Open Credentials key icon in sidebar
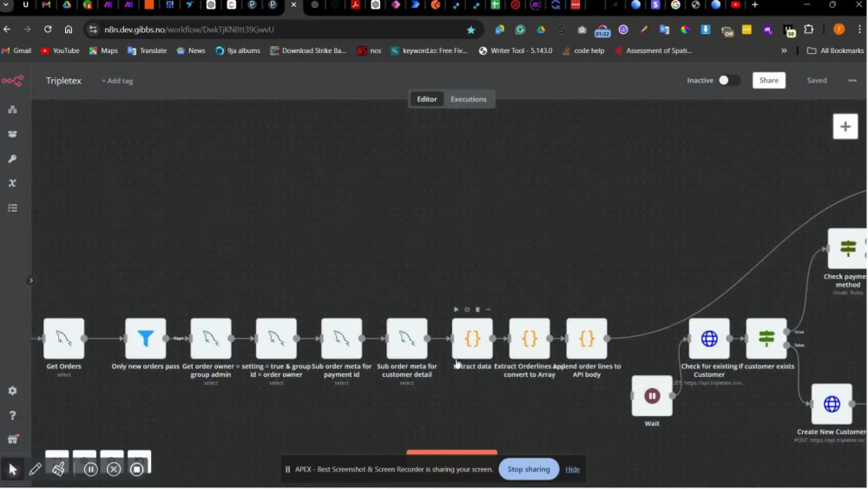Screen dimensions: 868x489 tap(12, 159)
